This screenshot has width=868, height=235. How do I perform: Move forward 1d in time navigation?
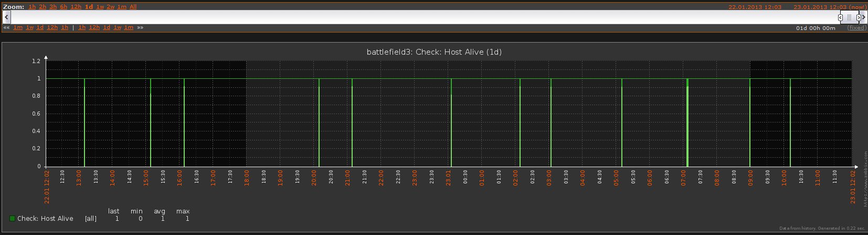click(107, 28)
